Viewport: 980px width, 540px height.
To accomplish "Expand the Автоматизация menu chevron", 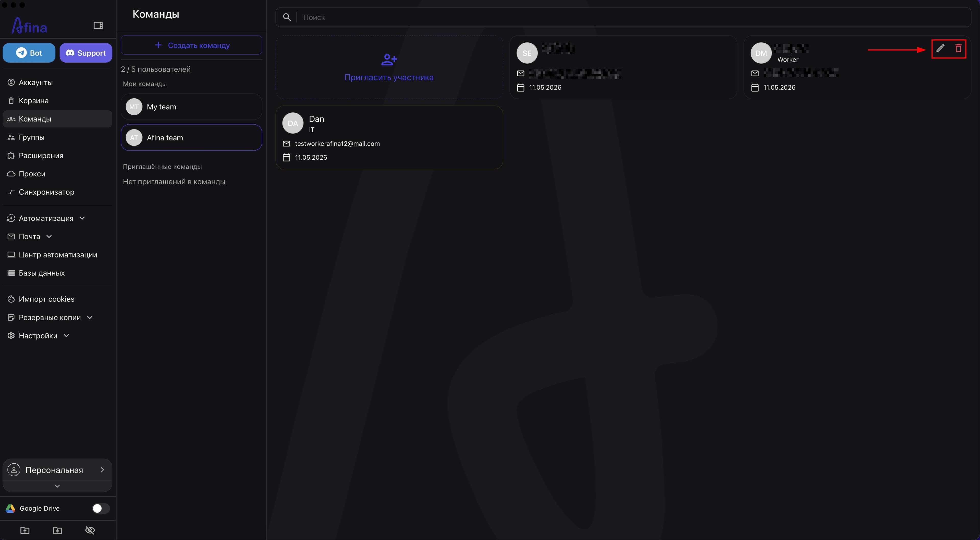I will 82,218.
